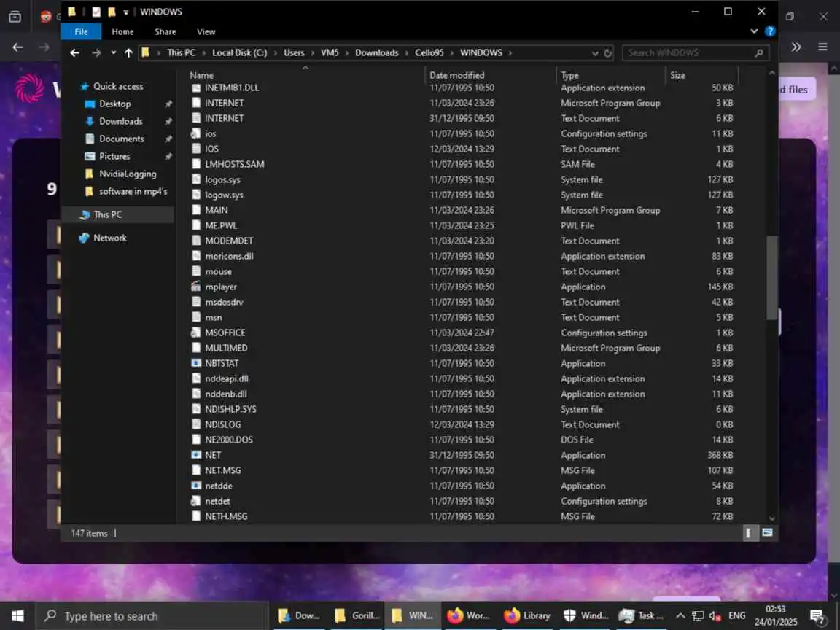Click the taskbar search box
This screenshot has height=630, width=840.
(152, 616)
